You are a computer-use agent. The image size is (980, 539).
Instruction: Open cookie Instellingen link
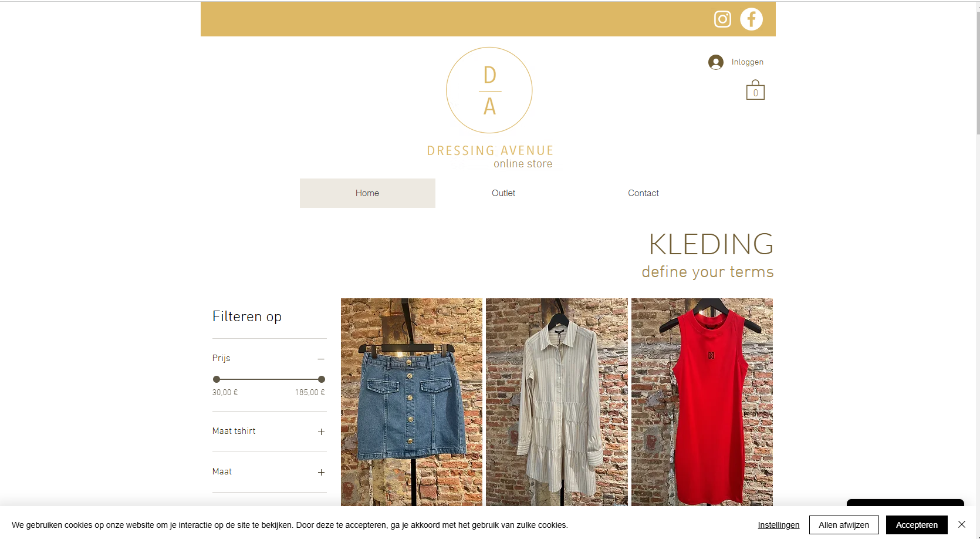click(778, 525)
